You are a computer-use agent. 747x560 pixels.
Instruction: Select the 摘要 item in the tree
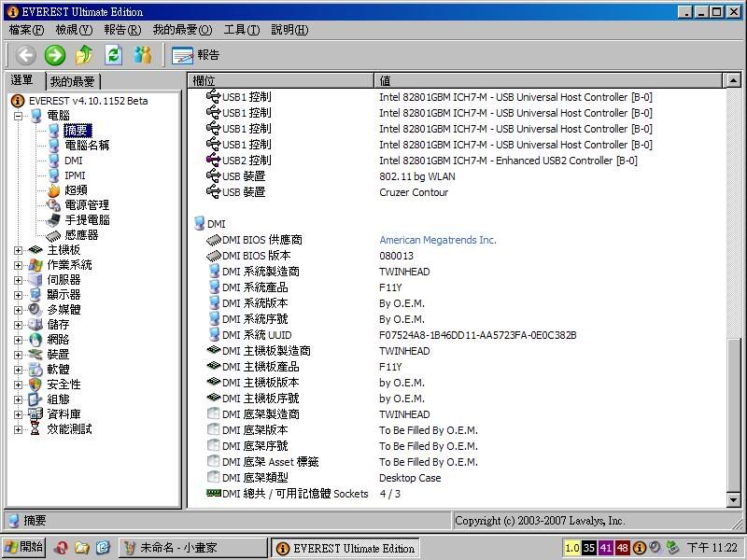pos(78,131)
